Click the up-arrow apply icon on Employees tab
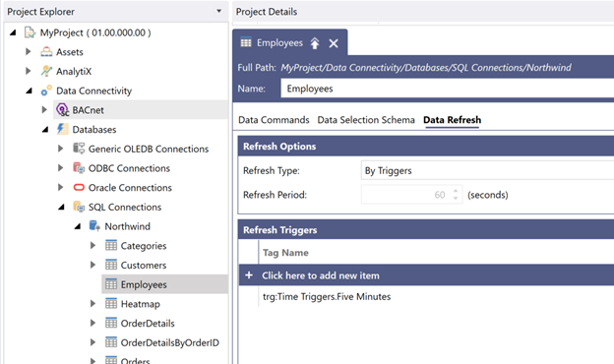 coord(315,43)
